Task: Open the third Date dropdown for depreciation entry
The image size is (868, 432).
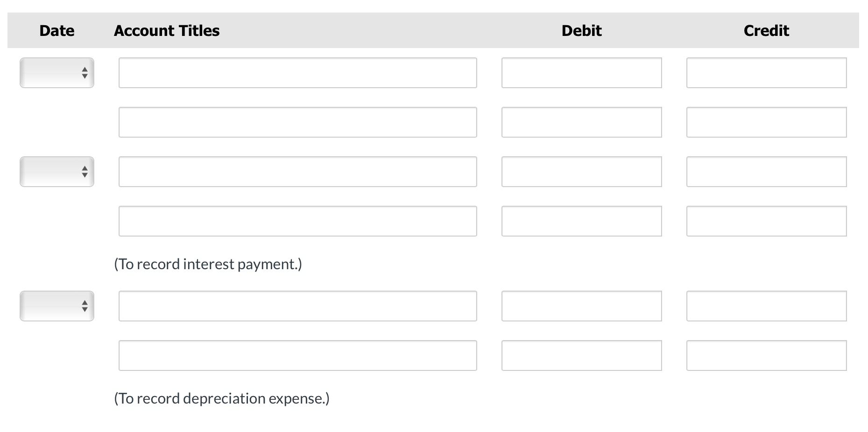Action: 56,306
